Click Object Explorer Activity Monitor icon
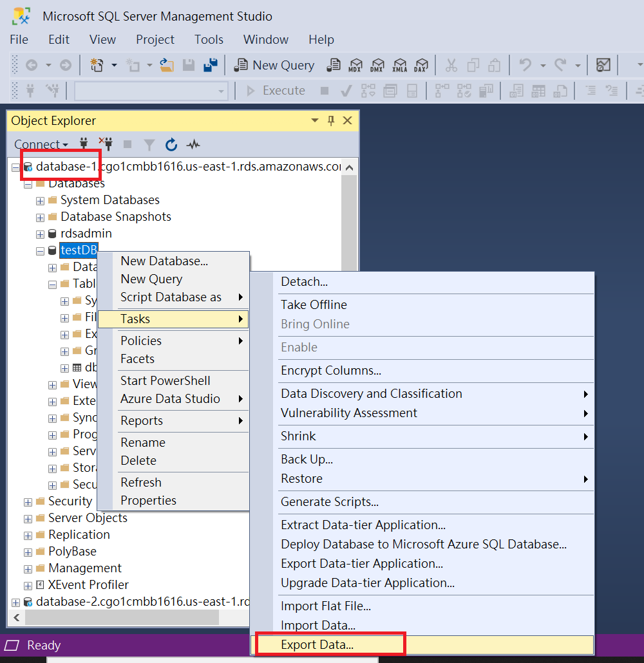This screenshot has width=644, height=663. pyautogui.click(x=193, y=145)
